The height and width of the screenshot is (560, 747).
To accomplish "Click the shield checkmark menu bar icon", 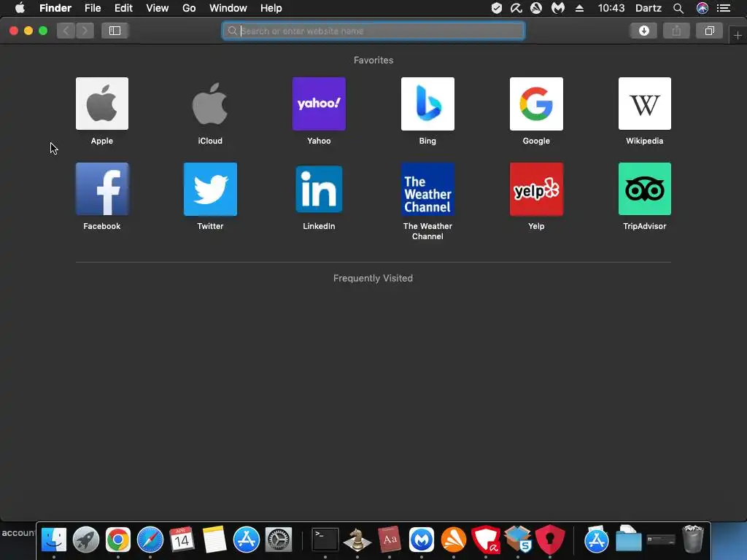I will coord(496,8).
